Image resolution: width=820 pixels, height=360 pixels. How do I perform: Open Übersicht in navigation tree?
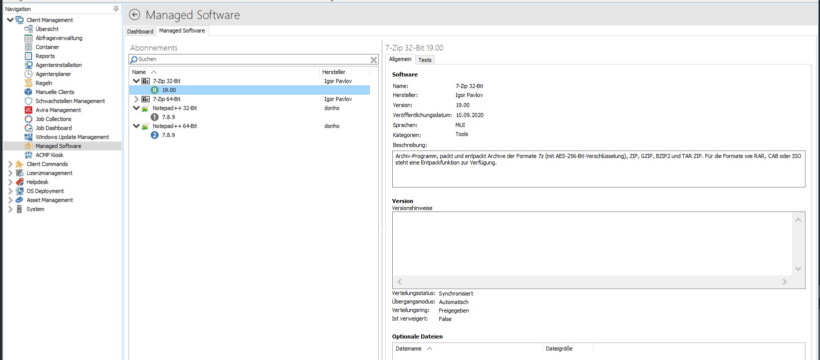[47, 29]
